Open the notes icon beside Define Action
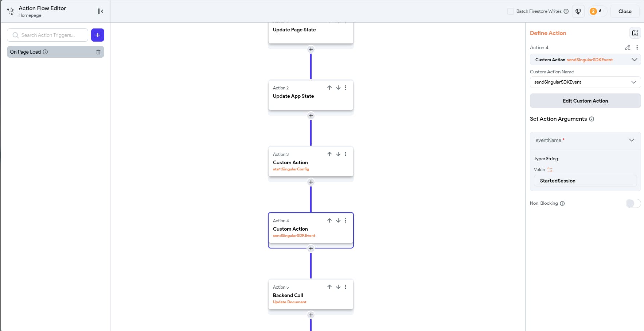 (x=635, y=33)
